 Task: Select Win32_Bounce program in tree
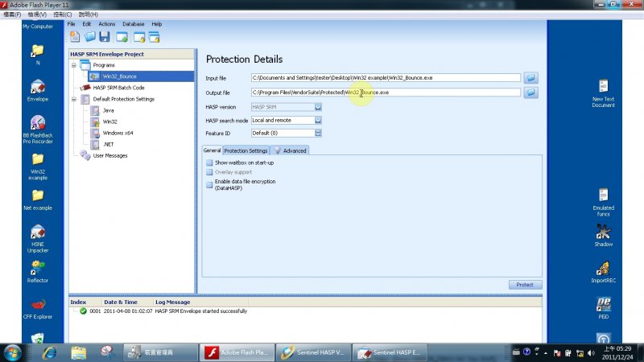(x=141, y=76)
